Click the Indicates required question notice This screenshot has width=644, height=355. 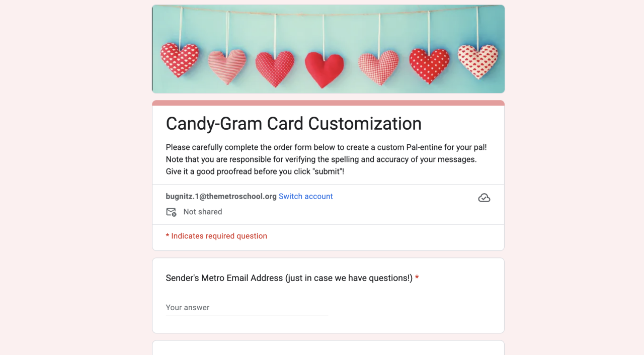point(216,236)
